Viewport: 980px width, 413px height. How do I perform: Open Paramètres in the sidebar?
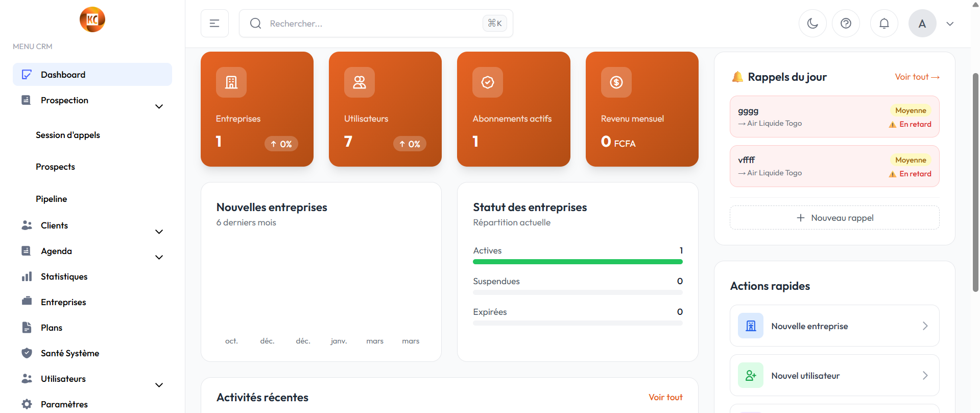point(64,404)
